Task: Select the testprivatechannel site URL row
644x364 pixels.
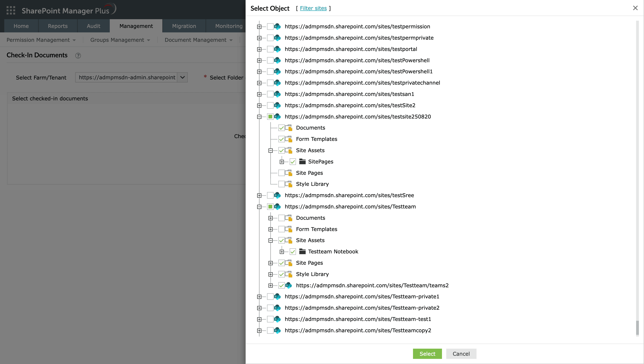Action: 362,83
